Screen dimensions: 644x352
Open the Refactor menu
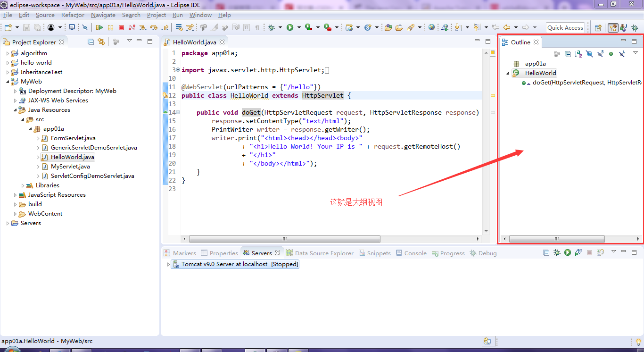(73, 15)
